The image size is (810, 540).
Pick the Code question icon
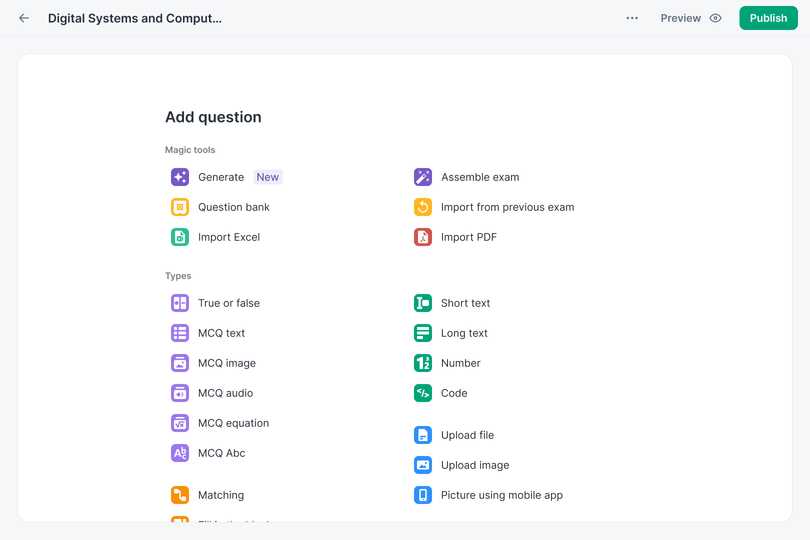[x=423, y=393]
